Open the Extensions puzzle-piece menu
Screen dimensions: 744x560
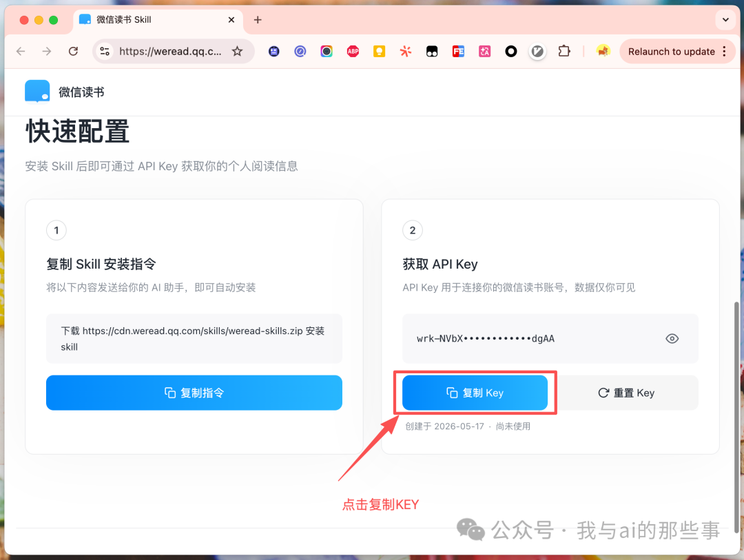click(564, 51)
